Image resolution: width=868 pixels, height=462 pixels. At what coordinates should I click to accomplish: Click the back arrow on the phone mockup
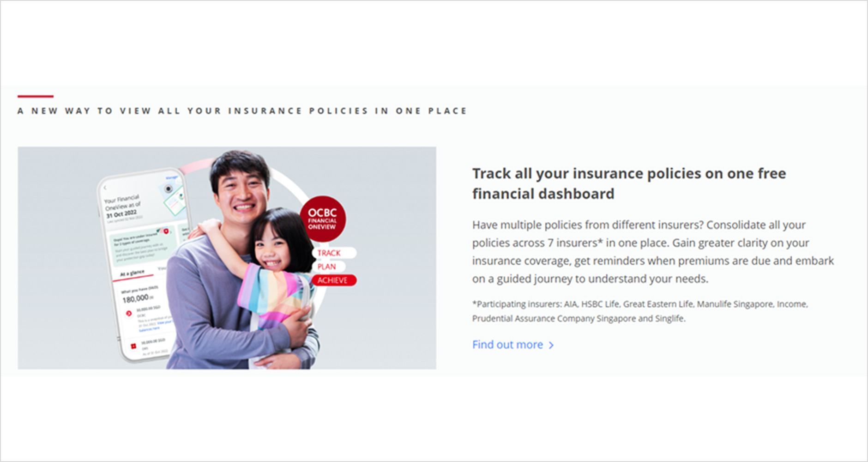pyautogui.click(x=105, y=188)
